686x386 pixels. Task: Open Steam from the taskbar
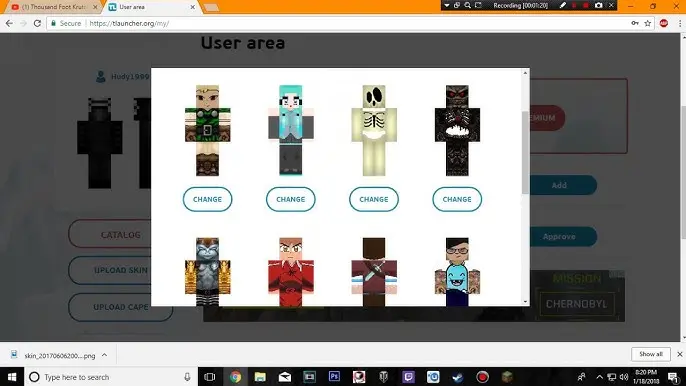point(458,377)
